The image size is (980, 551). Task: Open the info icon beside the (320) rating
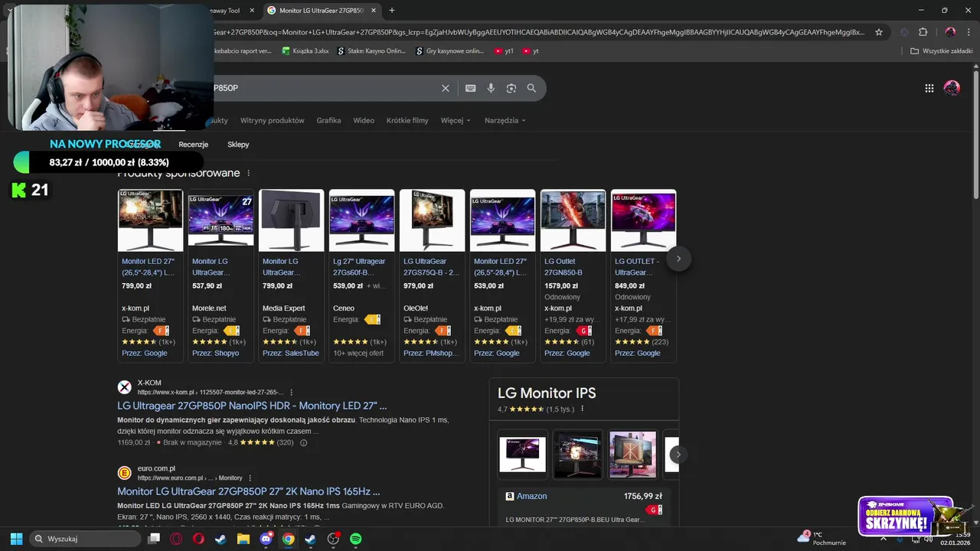coord(303,443)
